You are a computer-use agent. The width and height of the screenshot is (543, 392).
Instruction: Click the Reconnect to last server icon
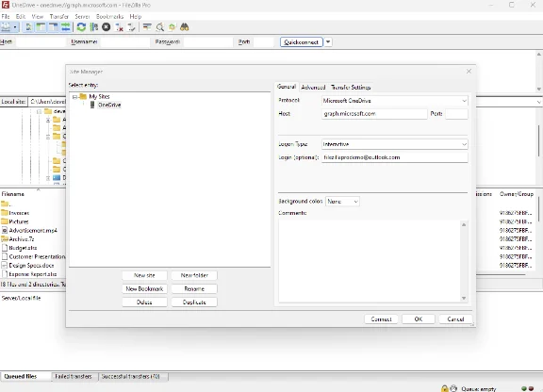click(131, 27)
